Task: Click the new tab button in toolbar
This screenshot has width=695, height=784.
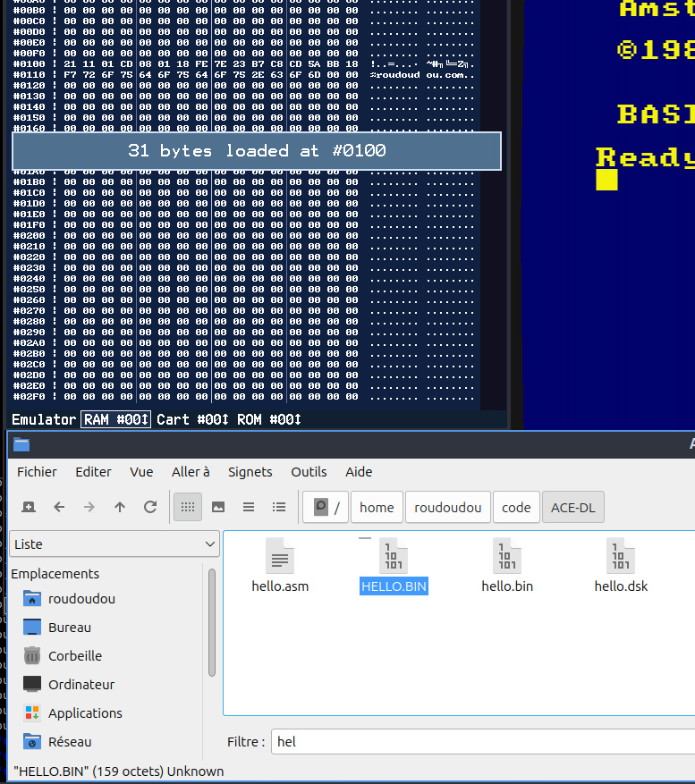Action: 29,507
